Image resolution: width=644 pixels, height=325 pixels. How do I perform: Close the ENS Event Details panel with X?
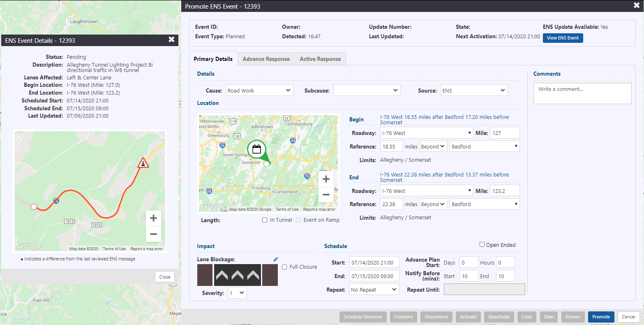[x=171, y=39]
